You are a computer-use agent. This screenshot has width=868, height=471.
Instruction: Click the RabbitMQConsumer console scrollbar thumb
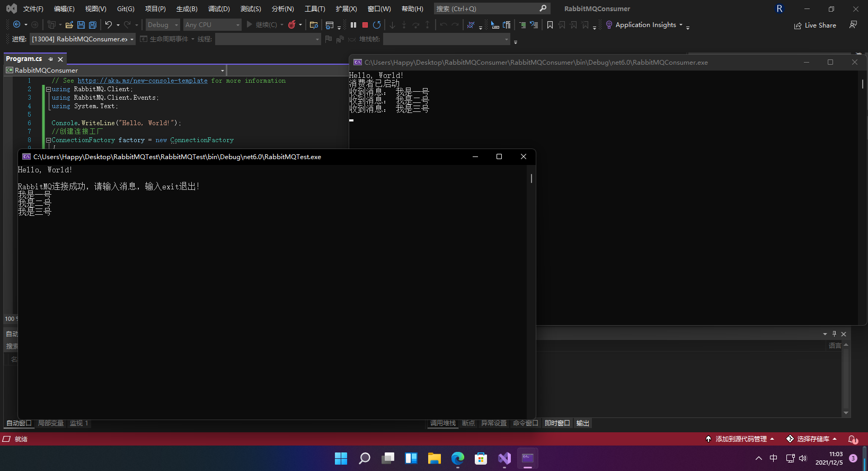click(x=863, y=84)
